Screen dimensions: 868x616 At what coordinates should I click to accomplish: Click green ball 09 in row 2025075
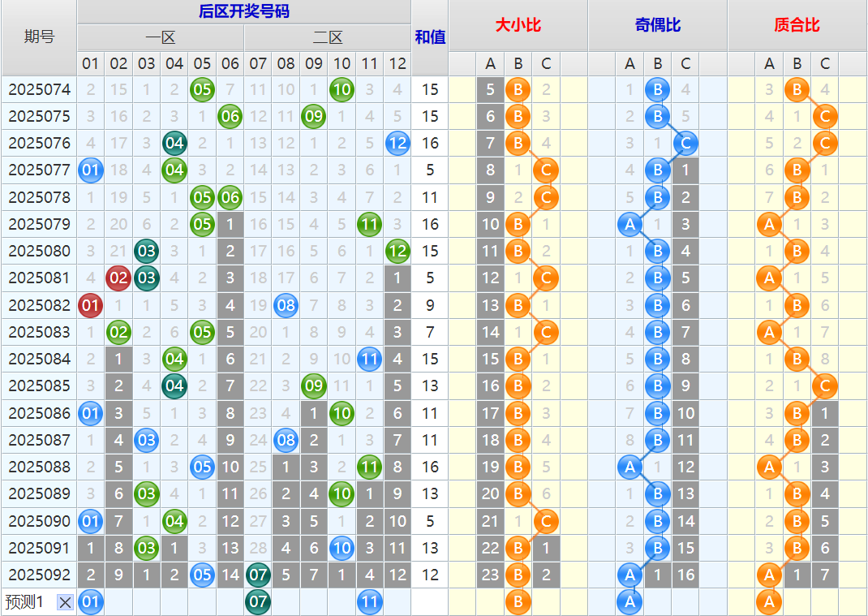[314, 116]
